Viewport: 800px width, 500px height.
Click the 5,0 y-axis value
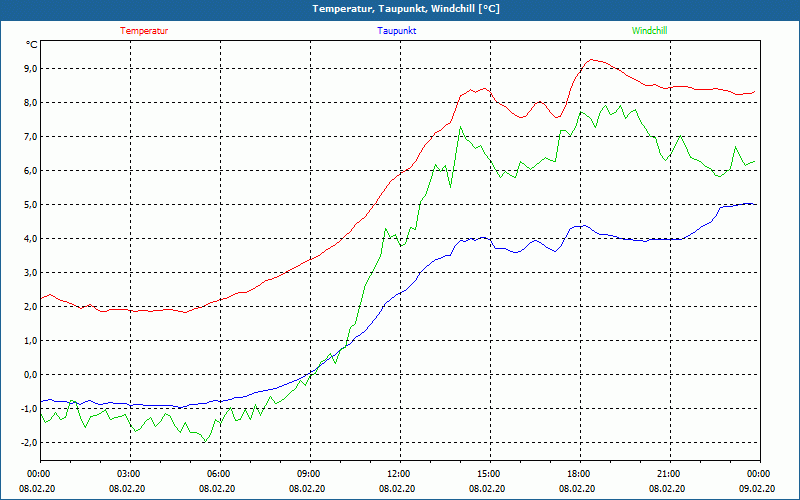[x=31, y=205]
